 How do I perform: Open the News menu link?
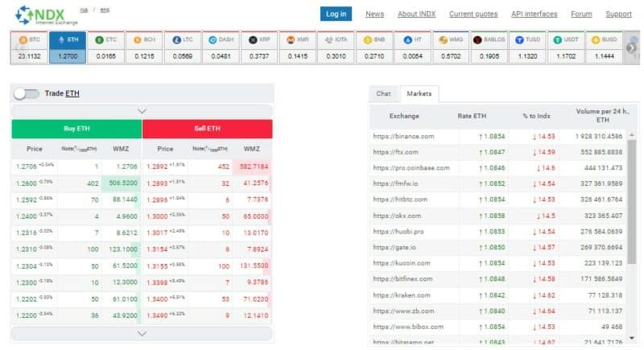click(374, 14)
